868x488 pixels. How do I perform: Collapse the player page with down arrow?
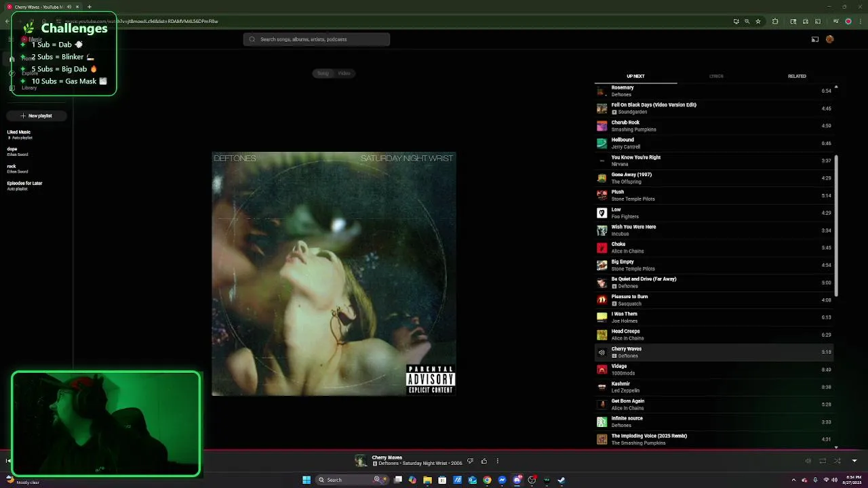854,461
